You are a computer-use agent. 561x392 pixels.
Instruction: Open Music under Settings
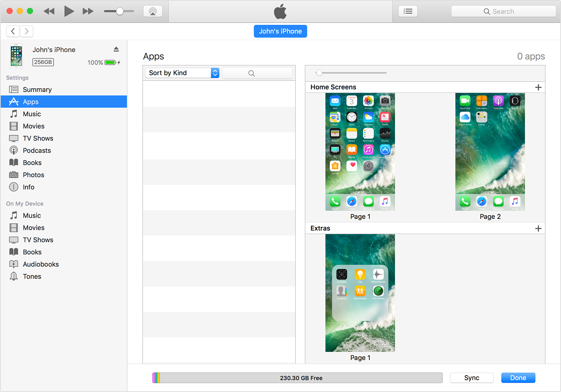coord(64,114)
